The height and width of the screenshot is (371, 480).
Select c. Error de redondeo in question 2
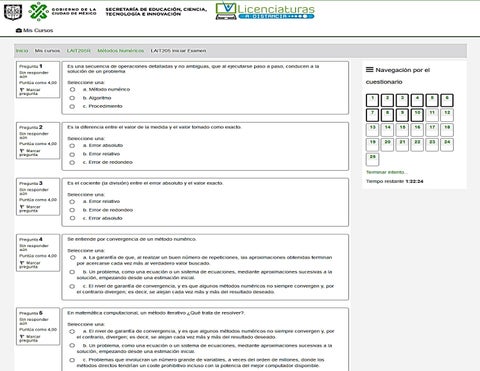72,162
